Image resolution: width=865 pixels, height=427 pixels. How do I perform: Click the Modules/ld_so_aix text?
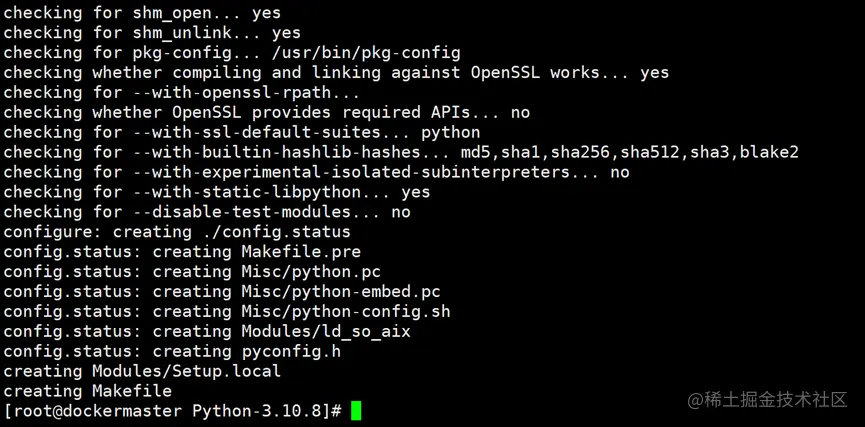pyautogui.click(x=326, y=332)
